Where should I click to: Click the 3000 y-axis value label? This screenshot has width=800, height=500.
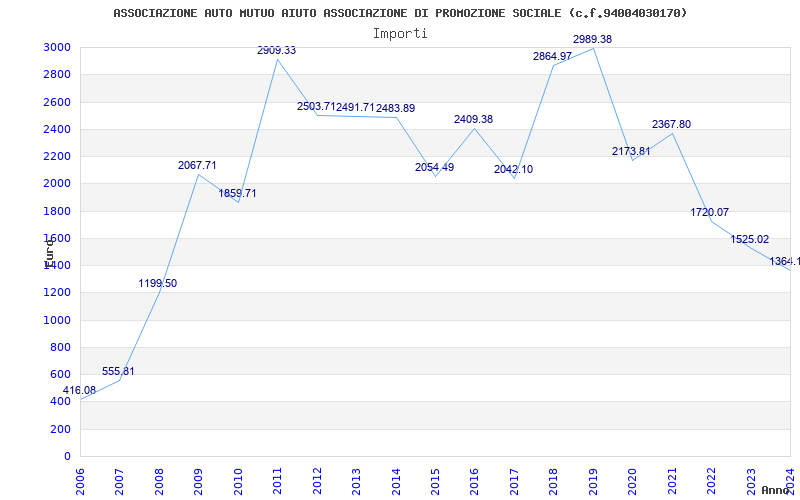[x=57, y=47]
